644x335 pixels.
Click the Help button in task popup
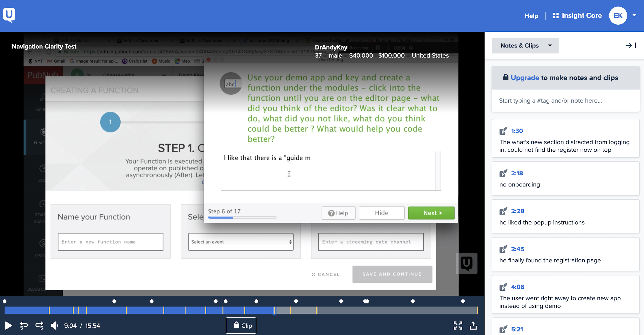coord(338,213)
